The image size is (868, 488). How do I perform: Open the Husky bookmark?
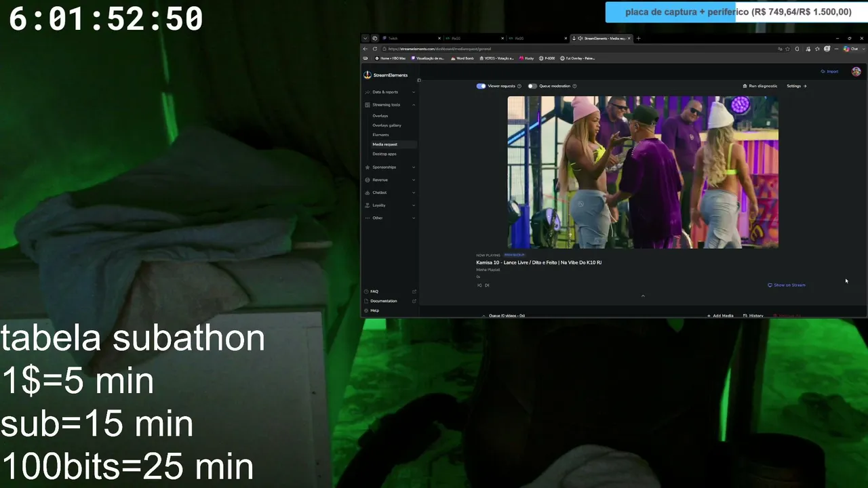(x=527, y=58)
